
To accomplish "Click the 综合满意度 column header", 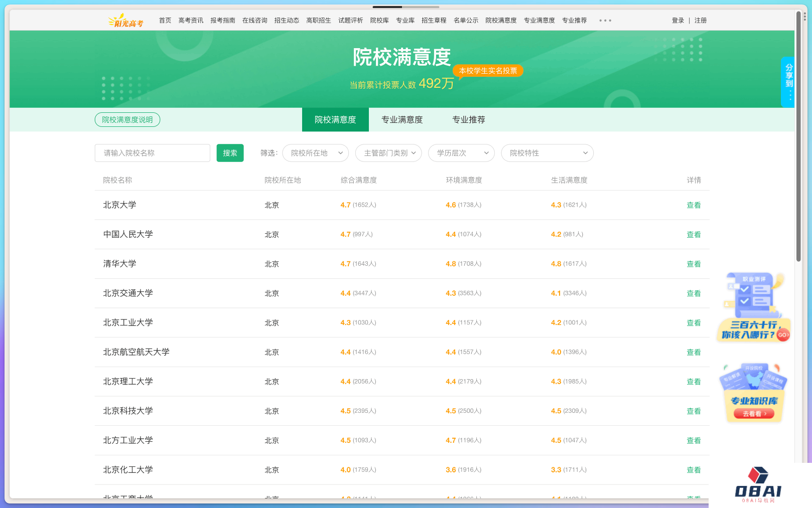I will click(359, 180).
